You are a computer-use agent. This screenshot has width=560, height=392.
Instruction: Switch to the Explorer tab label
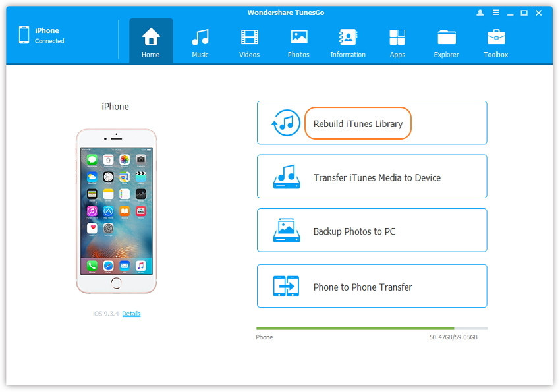[447, 55]
